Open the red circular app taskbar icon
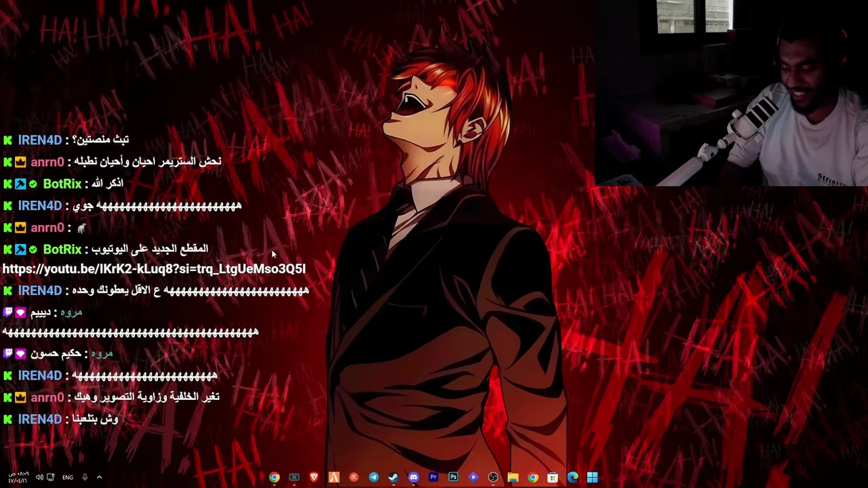The height and width of the screenshot is (488, 868). click(x=353, y=478)
